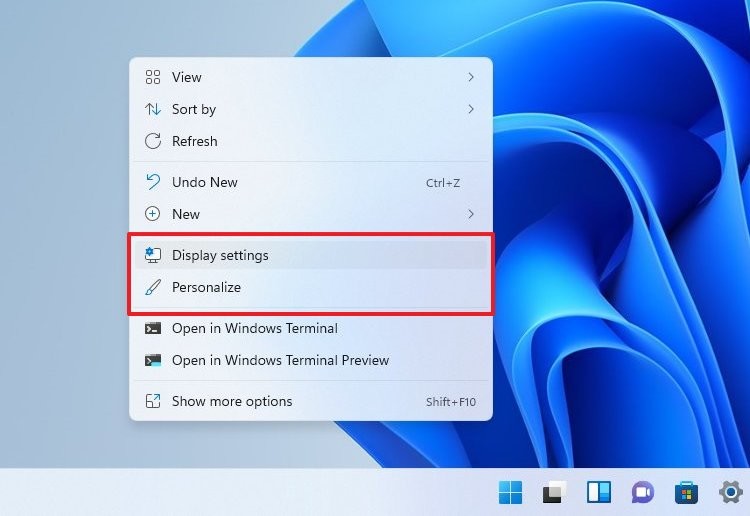Image resolution: width=750 pixels, height=516 pixels.
Task: Click the New plus-circle icon
Action: coord(153,214)
